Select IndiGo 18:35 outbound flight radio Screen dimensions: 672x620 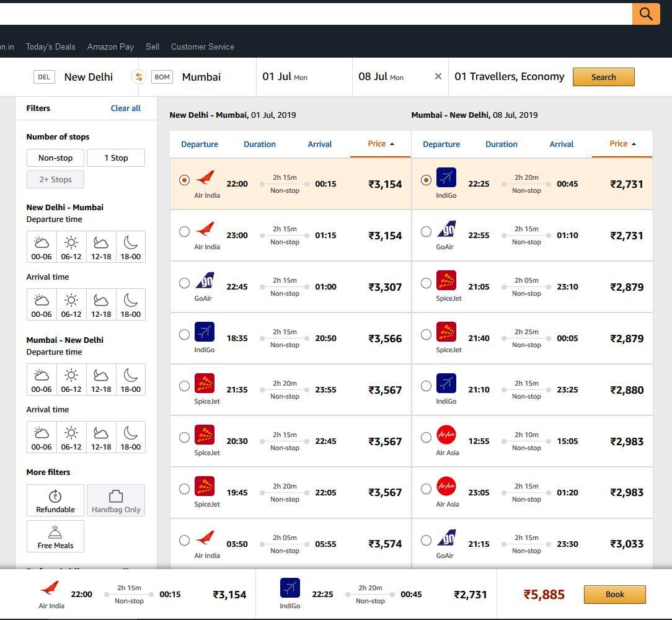click(x=184, y=334)
